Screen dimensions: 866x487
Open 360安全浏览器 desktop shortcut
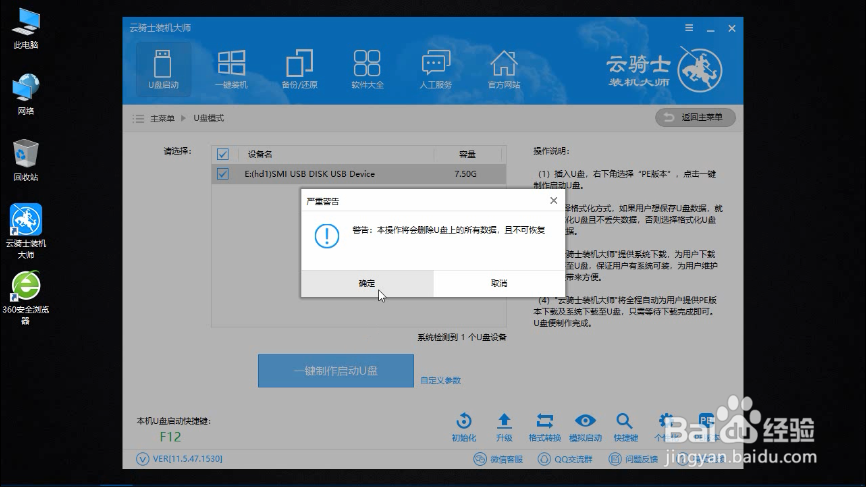25,298
